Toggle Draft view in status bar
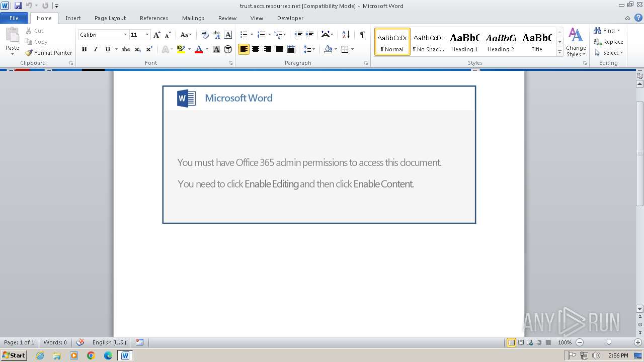The height and width of the screenshot is (362, 644). [x=548, y=342]
